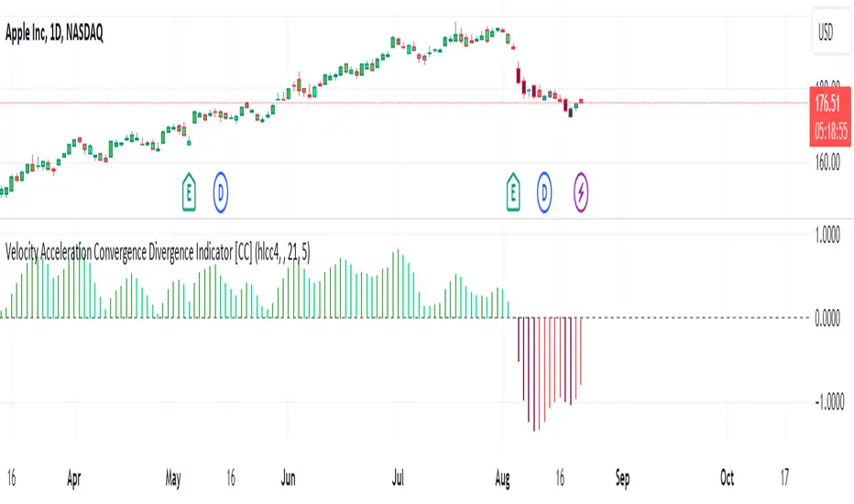This screenshot has height=504, width=854.
Task: Click the longest red histogram bar
Action: pyautogui.click(x=534, y=374)
